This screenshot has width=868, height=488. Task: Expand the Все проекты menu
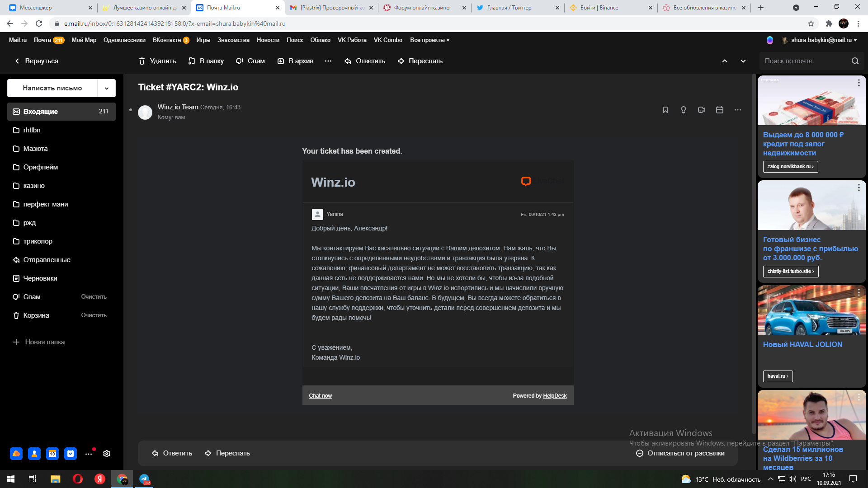pos(430,40)
